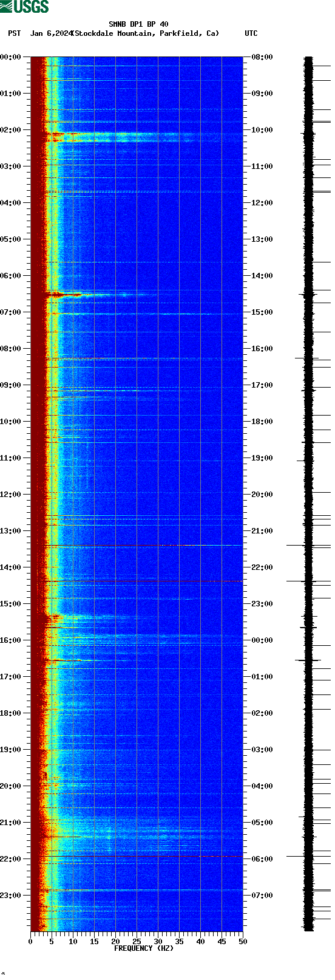Screen dimensions: 335x980
Task: Click the 22:00 UTC time label
Action: 262,567
